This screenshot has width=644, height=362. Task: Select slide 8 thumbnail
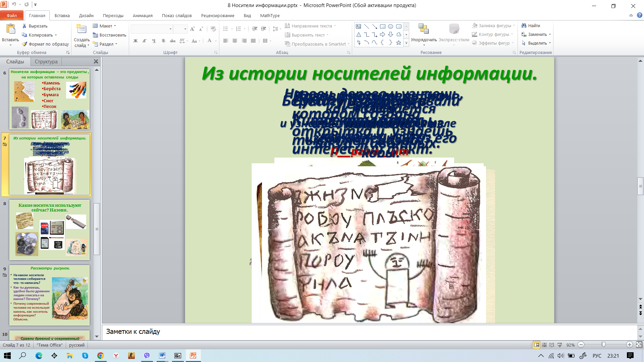50,230
